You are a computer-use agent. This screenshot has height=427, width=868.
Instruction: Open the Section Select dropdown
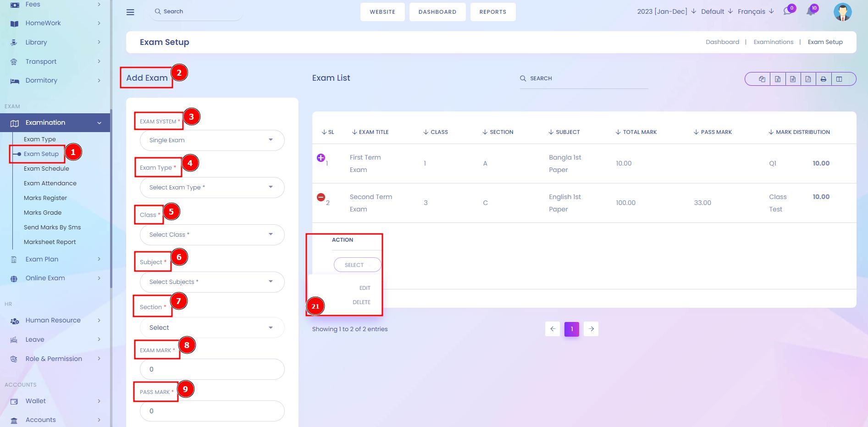pyautogui.click(x=212, y=327)
